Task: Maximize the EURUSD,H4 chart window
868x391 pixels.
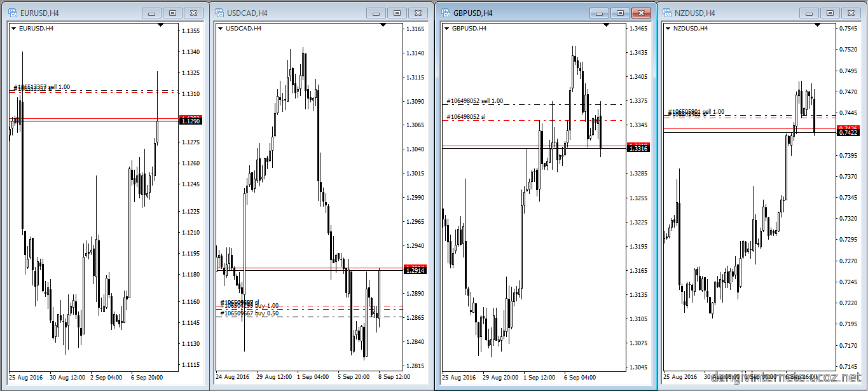Action: tap(172, 13)
